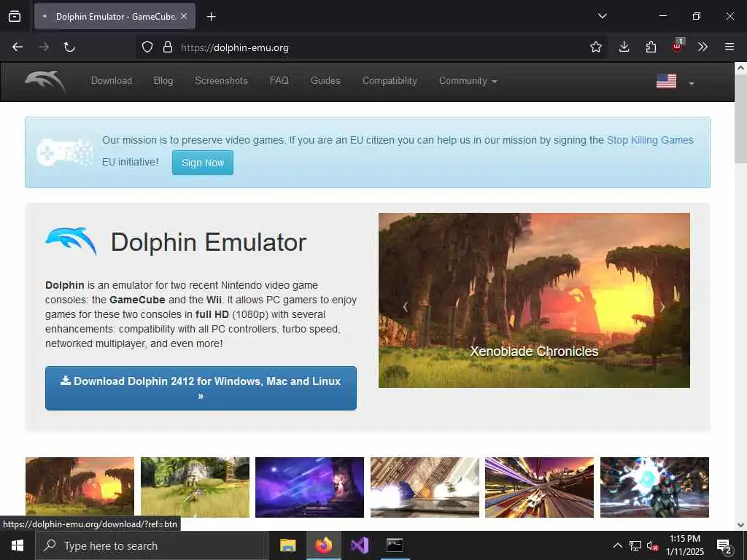Open the green grass field thumbnail
The height and width of the screenshot is (560, 747).
(x=195, y=487)
